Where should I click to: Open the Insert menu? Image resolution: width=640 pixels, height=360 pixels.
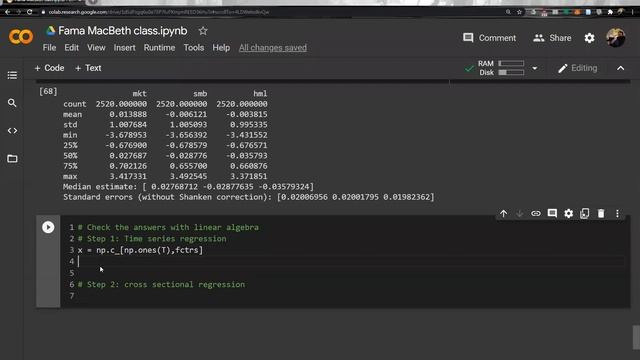tap(124, 48)
